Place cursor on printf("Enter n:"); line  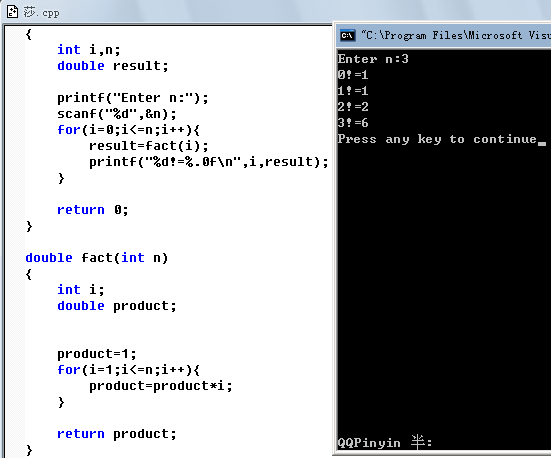[x=133, y=98]
